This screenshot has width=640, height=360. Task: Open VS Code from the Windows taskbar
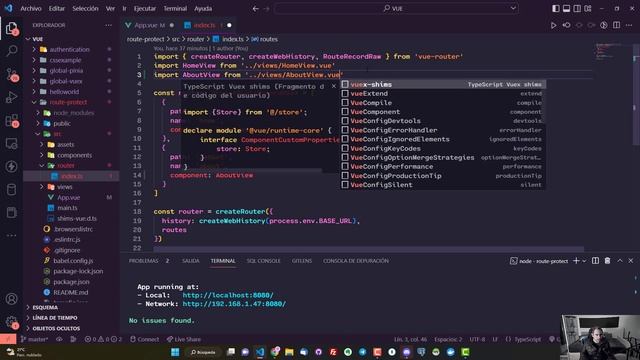point(260,352)
